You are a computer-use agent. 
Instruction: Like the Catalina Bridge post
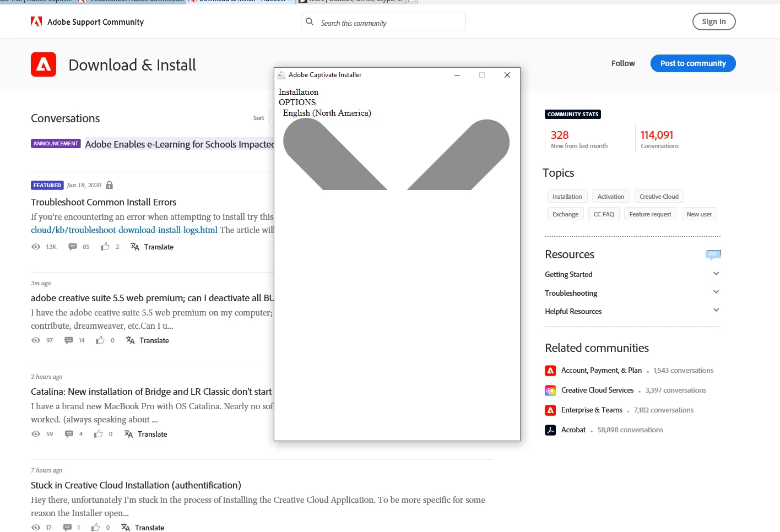click(98, 434)
